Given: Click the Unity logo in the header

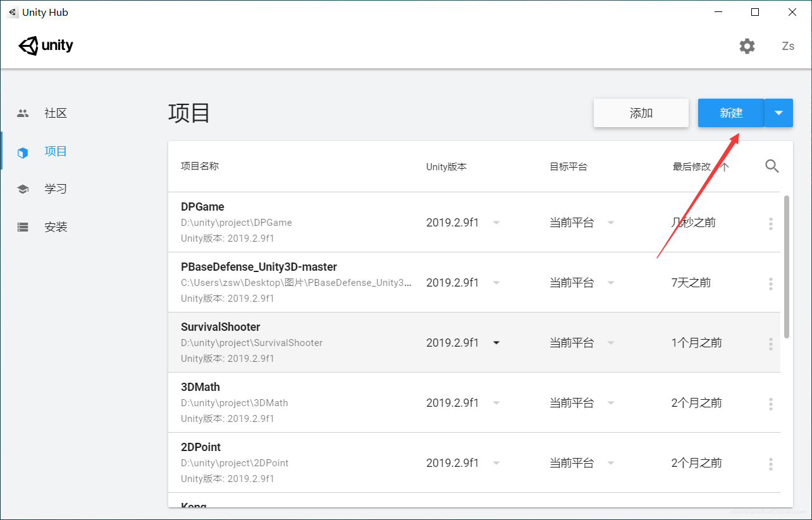Looking at the screenshot, I should tap(46, 46).
